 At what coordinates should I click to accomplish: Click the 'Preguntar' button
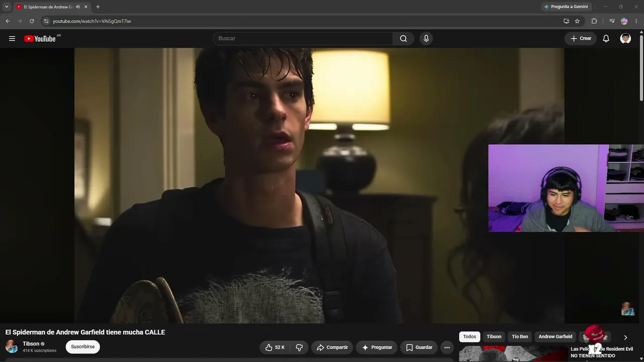(377, 347)
